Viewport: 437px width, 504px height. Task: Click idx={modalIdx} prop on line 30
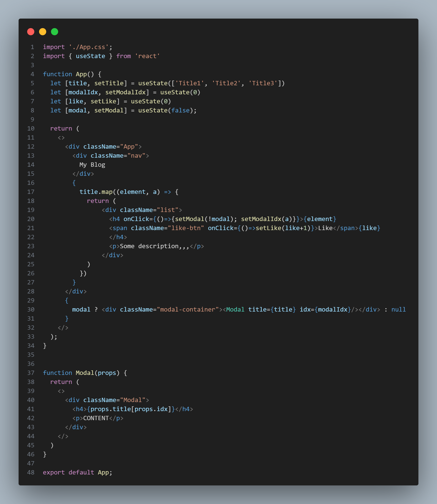coord(325,309)
